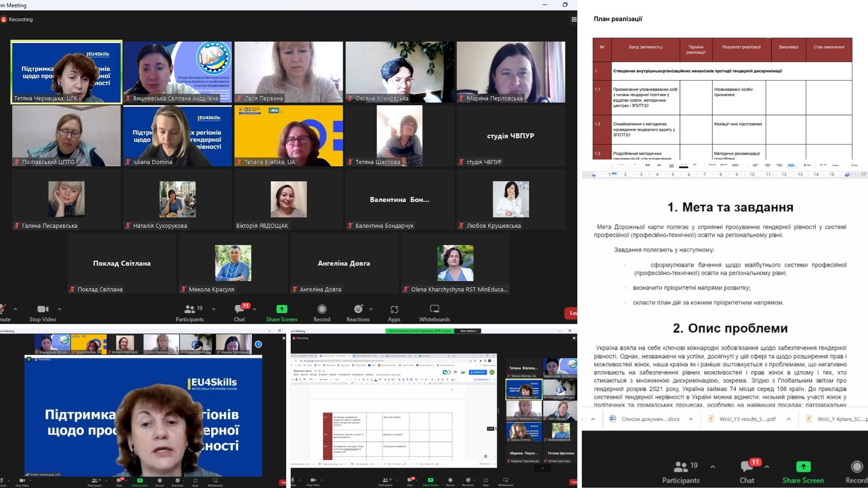
Task: Open Reactions in the speaker-view Zoom window
Action: click(178, 482)
